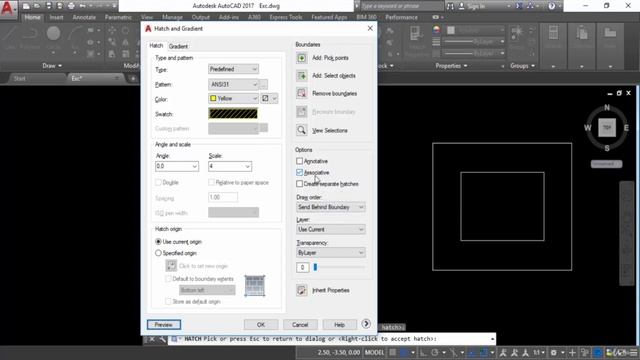Click the background color none icon
This screenshot has height=360, width=640.
click(265, 98)
